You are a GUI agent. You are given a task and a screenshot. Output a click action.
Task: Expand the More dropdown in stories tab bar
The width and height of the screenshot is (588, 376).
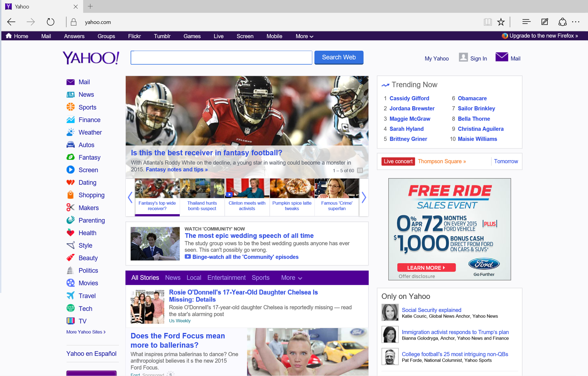291,278
